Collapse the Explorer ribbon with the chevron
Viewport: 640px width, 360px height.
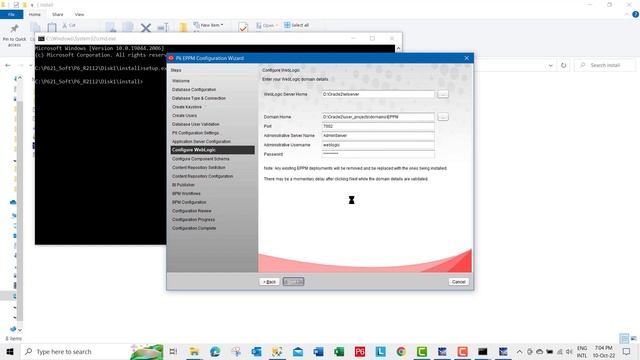(627, 14)
